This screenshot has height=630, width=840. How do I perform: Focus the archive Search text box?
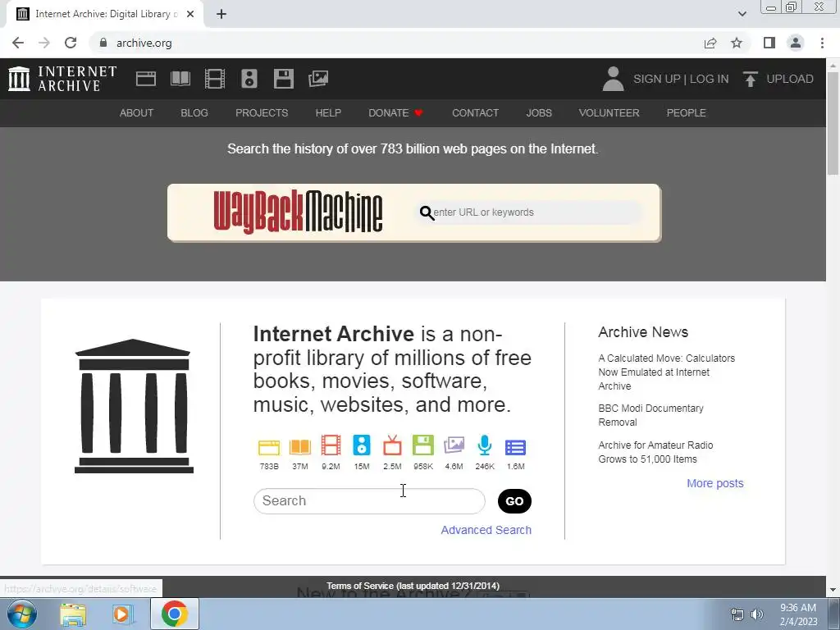[x=369, y=501]
